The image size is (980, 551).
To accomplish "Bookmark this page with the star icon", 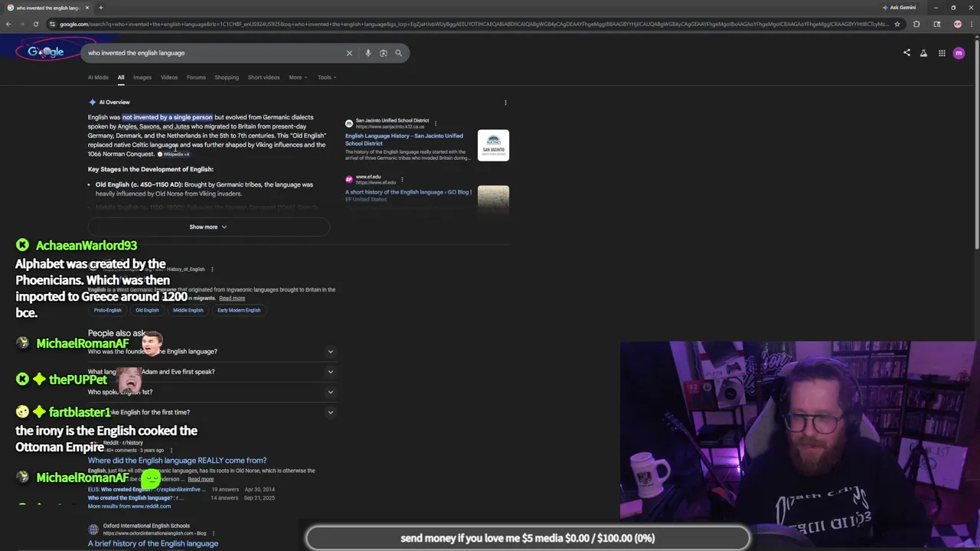I will point(897,24).
